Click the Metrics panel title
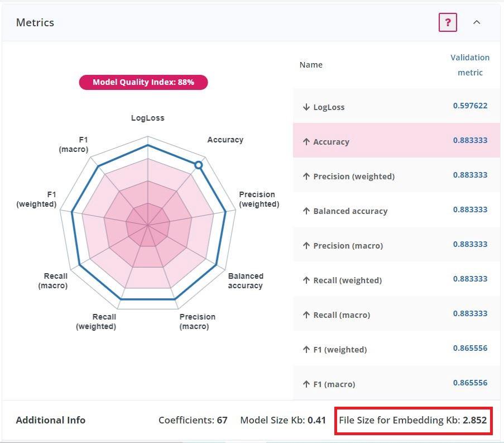The width and height of the screenshot is (504, 443). tap(35, 23)
